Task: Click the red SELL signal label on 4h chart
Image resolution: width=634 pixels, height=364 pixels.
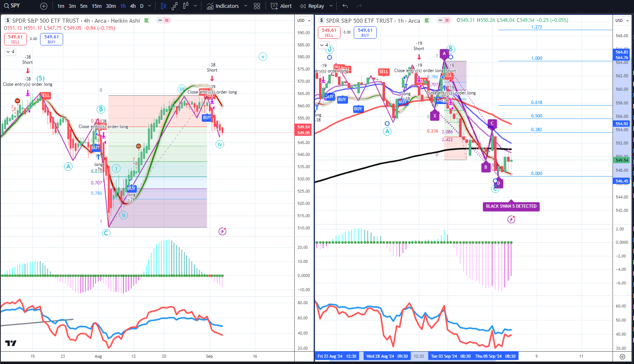Action: tap(45, 95)
